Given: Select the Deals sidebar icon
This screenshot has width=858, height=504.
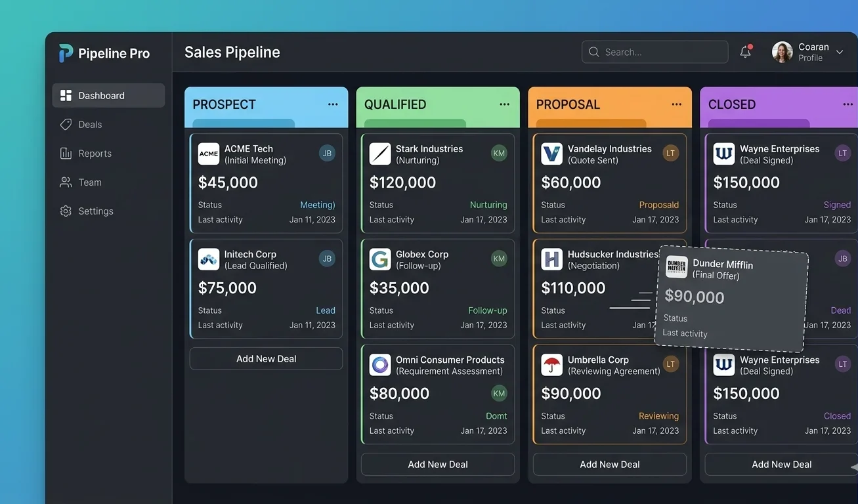Looking at the screenshot, I should [66, 124].
